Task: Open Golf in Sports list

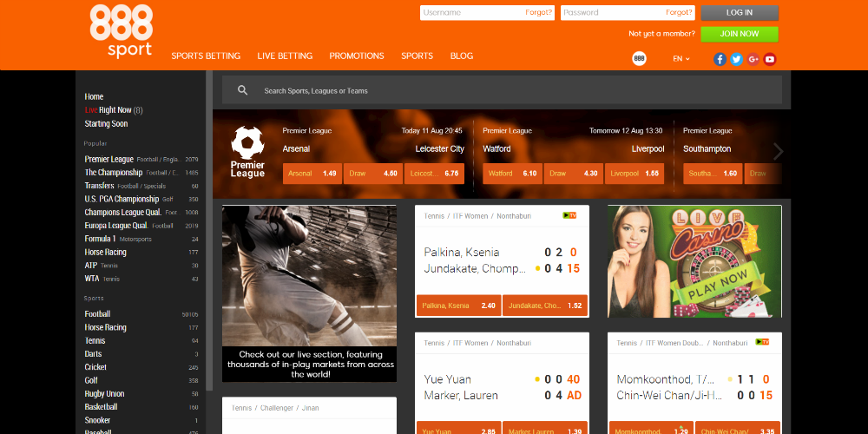Action: tap(141, 380)
